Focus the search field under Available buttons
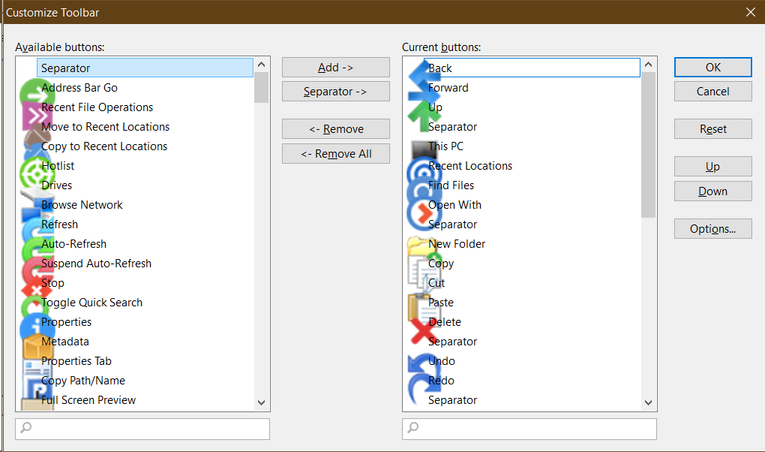765x452 pixels. tap(142, 429)
